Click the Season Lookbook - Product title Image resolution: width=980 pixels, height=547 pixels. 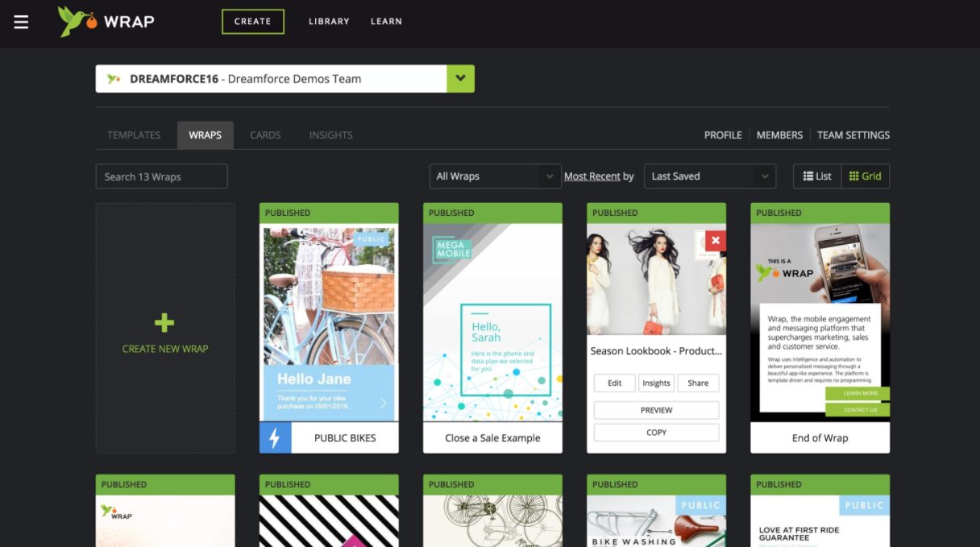[x=656, y=351]
